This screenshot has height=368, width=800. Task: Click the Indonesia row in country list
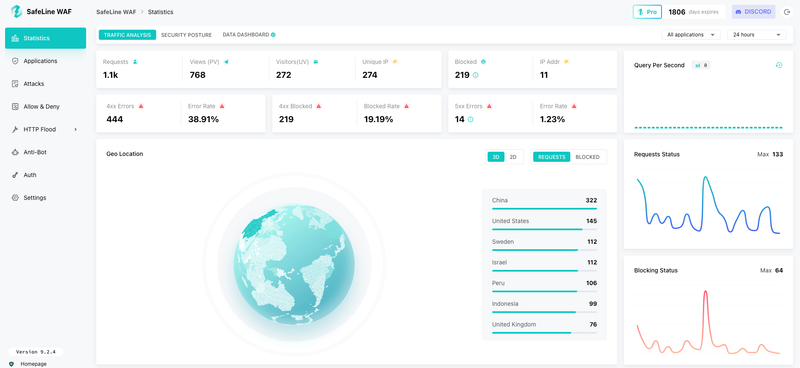click(544, 306)
